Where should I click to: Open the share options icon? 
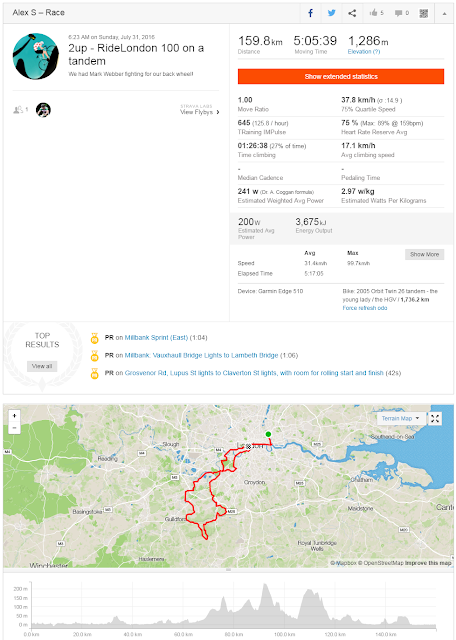[x=352, y=13]
